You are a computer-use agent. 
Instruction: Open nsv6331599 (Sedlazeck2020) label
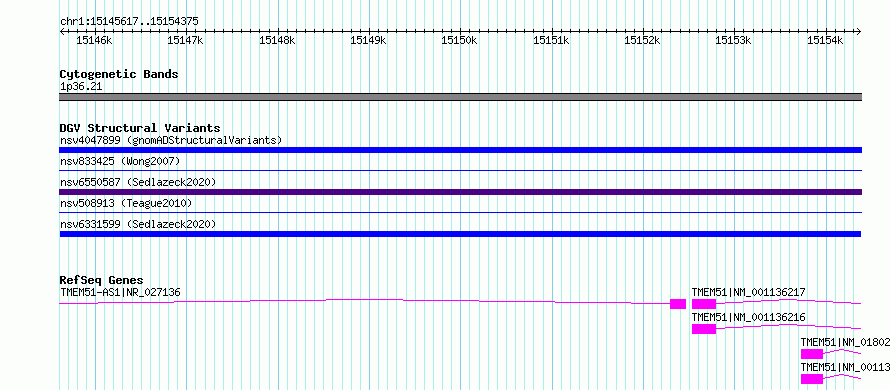[138, 224]
